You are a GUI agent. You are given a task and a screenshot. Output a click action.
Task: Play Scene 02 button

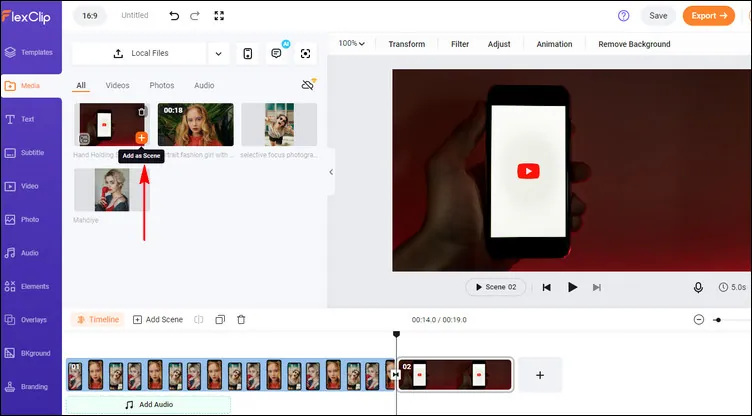(x=496, y=287)
